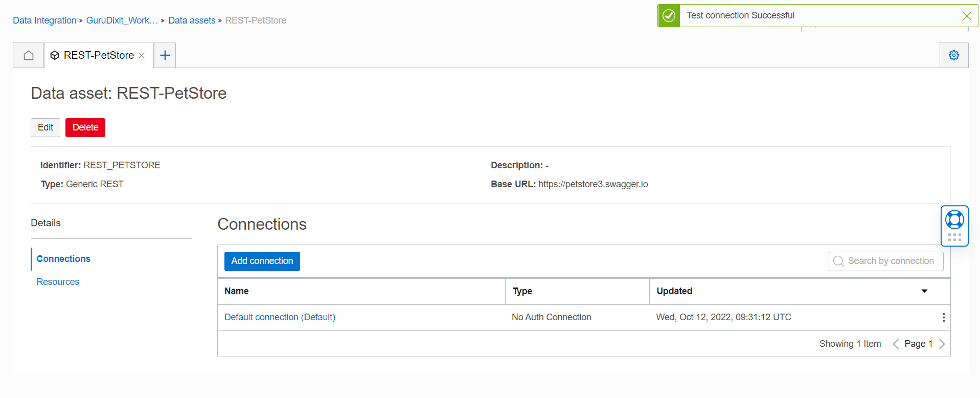Screen dimensions: 980x398
Task: Open the help lifebuoy icon
Action: (954, 220)
